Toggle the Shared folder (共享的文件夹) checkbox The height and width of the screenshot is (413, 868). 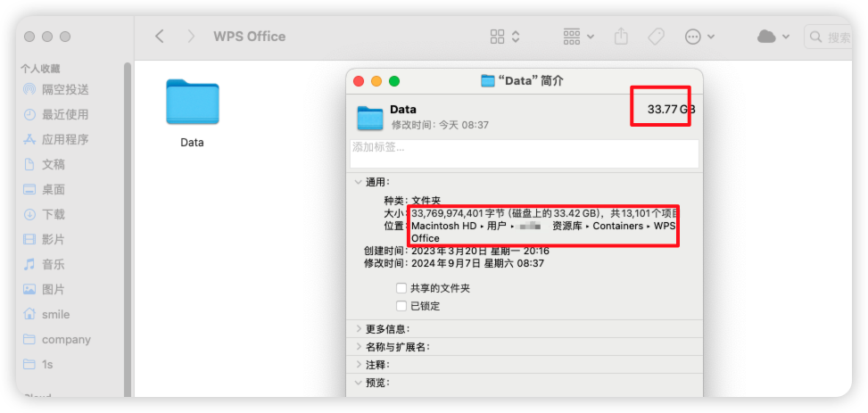tap(401, 288)
